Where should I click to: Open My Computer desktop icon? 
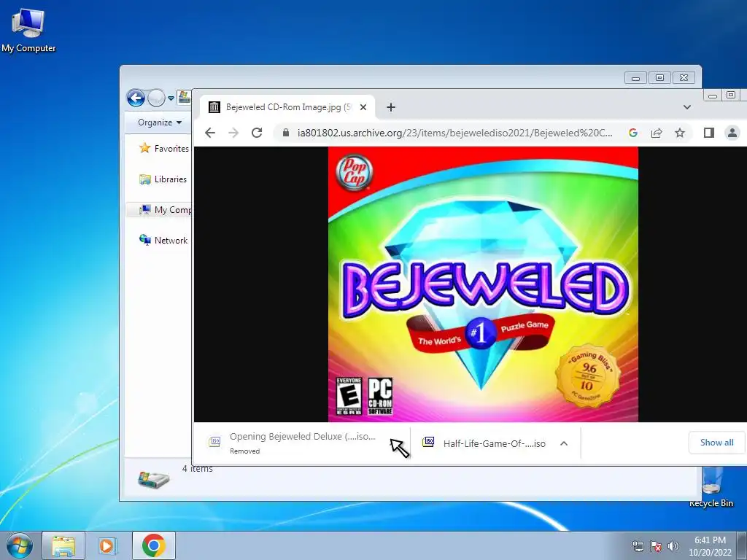[x=28, y=31]
